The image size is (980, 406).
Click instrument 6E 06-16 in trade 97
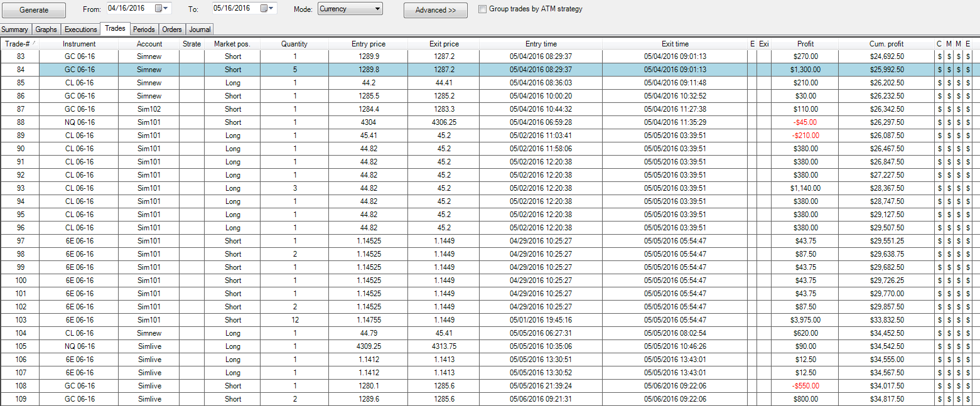79,241
